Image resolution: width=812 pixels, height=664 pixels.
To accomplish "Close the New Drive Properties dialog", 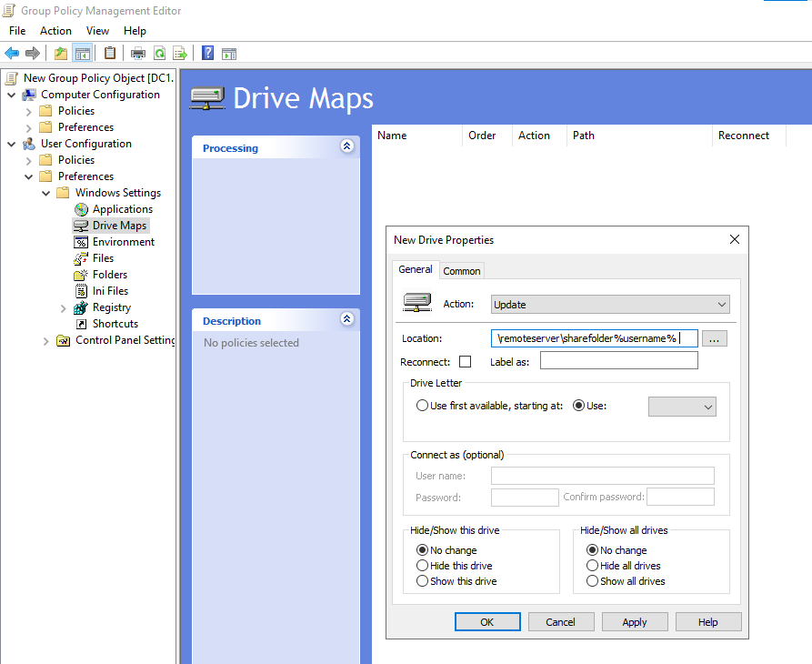I will (x=735, y=239).
